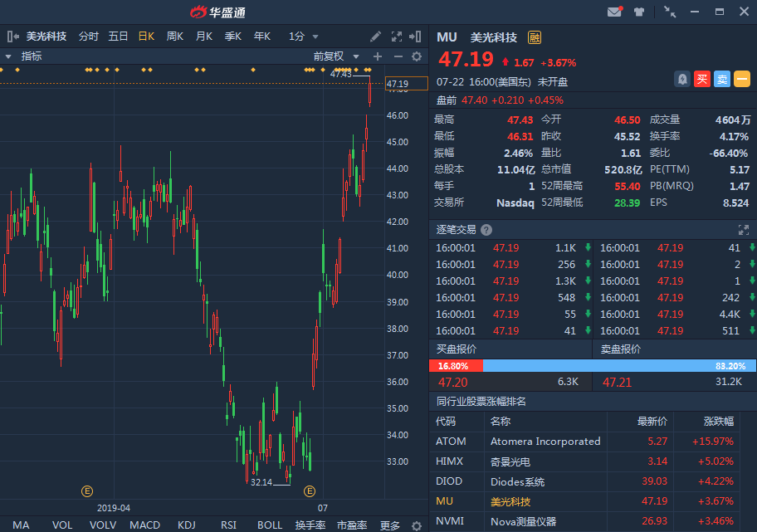The width and height of the screenshot is (757, 532).
Task: Click the 美光科技 chart title
Action: (x=46, y=37)
